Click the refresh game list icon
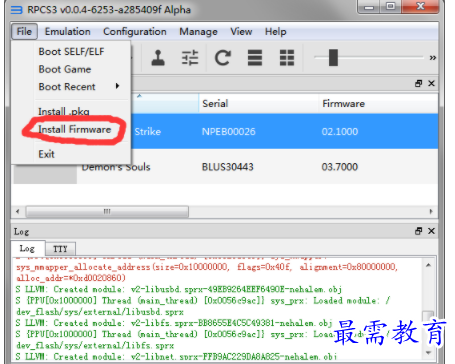 click(222, 58)
